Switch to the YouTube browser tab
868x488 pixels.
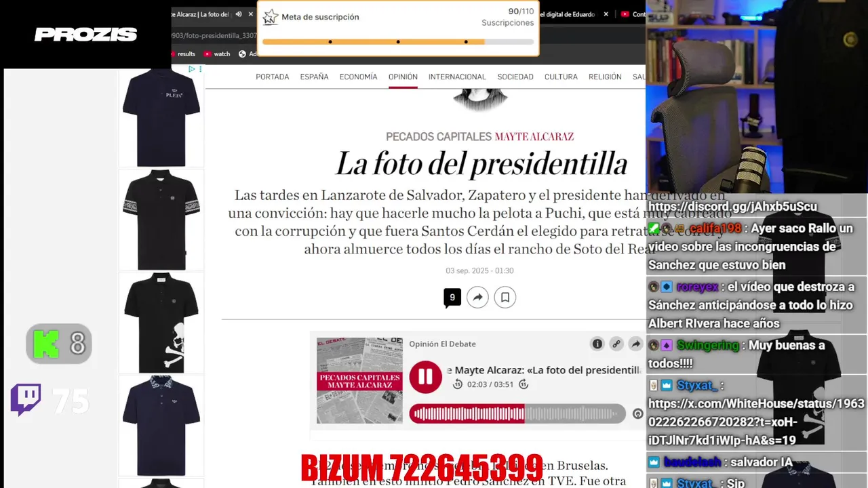tap(633, 14)
